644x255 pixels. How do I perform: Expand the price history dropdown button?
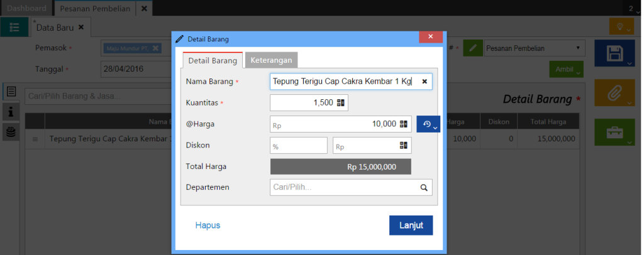[x=428, y=124]
